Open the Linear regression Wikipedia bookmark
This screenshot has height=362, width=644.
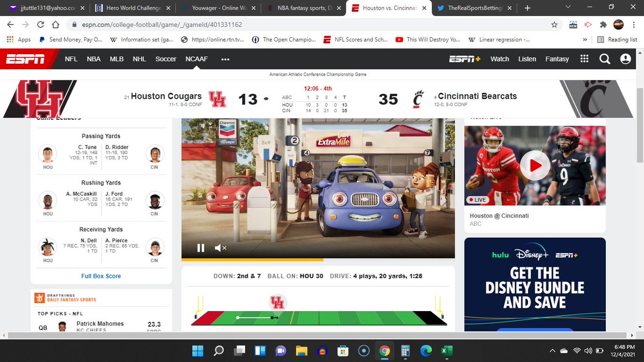click(x=499, y=40)
